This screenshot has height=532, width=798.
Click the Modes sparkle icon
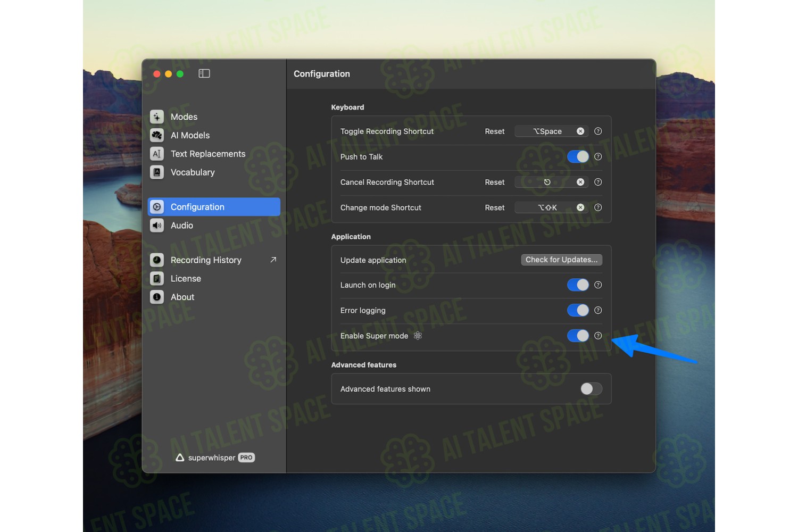157,117
